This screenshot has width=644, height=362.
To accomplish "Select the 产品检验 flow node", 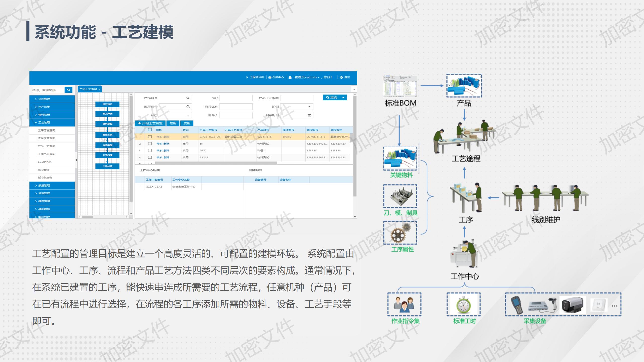I will 107,166.
